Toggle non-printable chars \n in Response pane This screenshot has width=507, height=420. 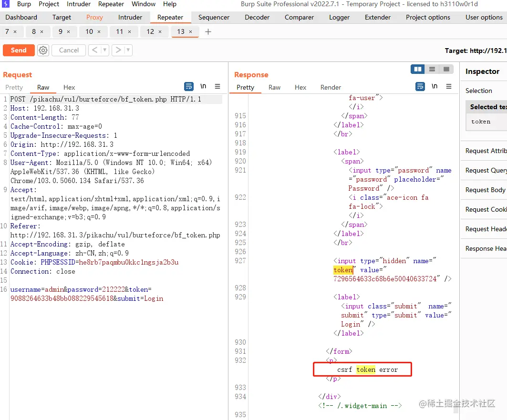tap(434, 86)
